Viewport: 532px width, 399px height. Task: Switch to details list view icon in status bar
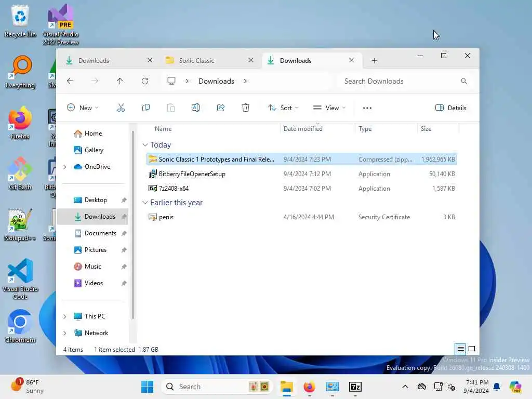coord(460,349)
